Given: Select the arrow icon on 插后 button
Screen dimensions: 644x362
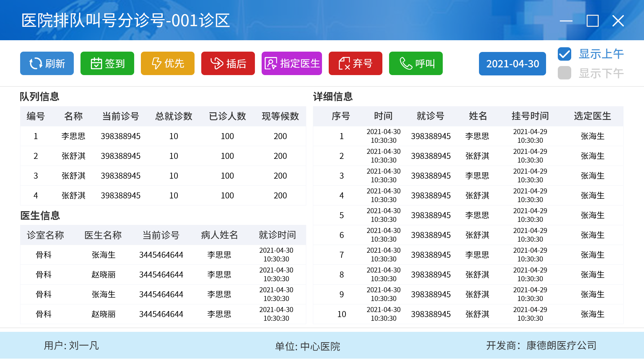Looking at the screenshot, I should point(217,63).
